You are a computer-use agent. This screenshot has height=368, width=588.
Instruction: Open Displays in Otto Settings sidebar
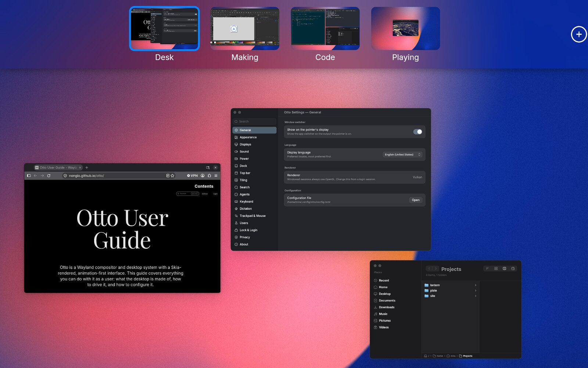tap(254, 144)
